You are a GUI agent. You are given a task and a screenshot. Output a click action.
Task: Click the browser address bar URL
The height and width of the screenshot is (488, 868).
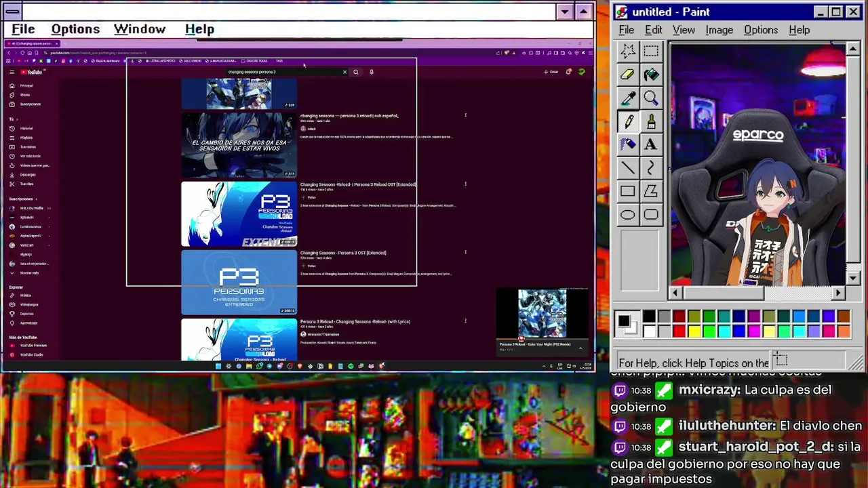click(98, 53)
